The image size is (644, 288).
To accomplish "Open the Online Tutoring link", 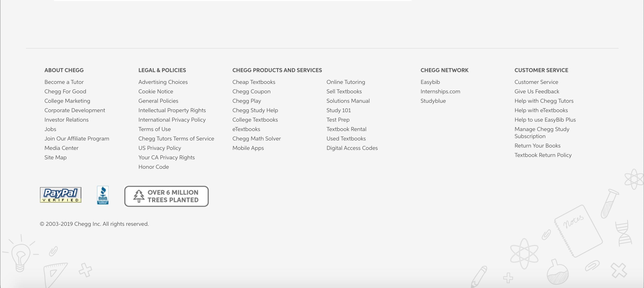I will click(x=346, y=82).
